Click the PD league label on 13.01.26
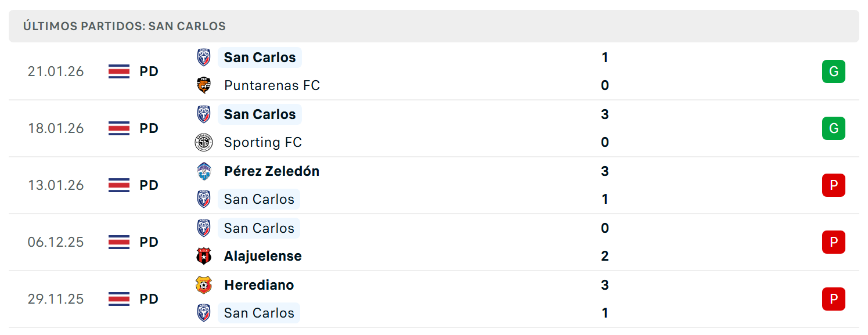 point(149,185)
